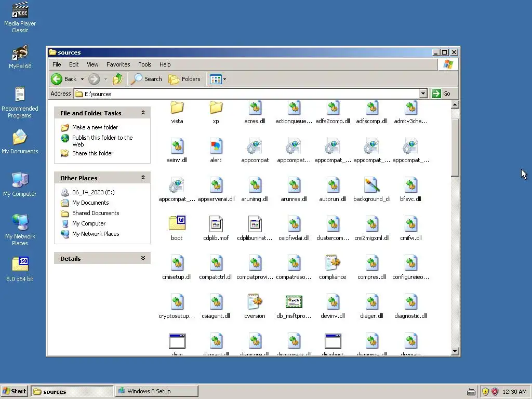
Task: Click the red security alert tray icon
Action: (495, 392)
